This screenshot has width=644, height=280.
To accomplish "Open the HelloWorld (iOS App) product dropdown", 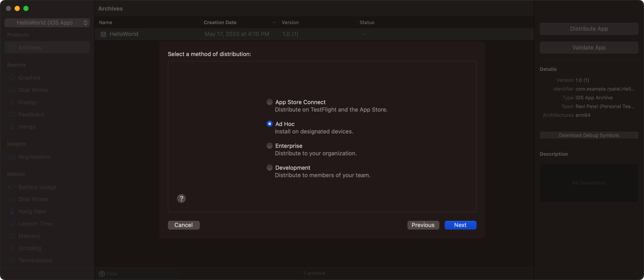I will (47, 23).
